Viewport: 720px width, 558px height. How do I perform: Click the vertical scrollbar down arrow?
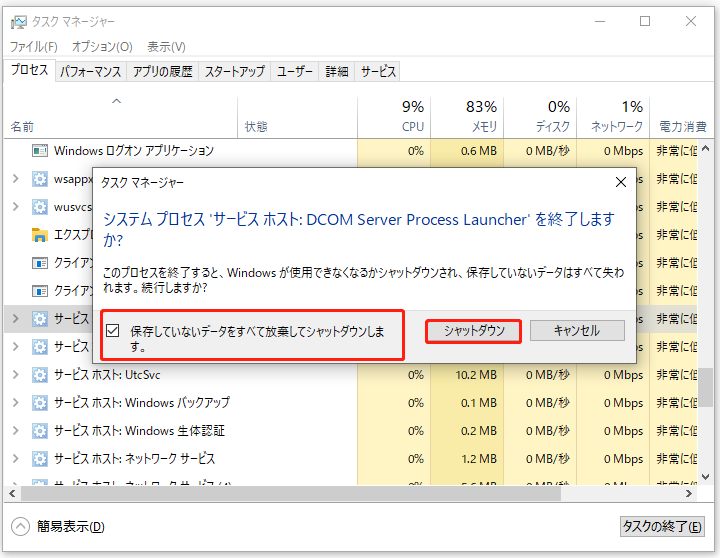706,477
